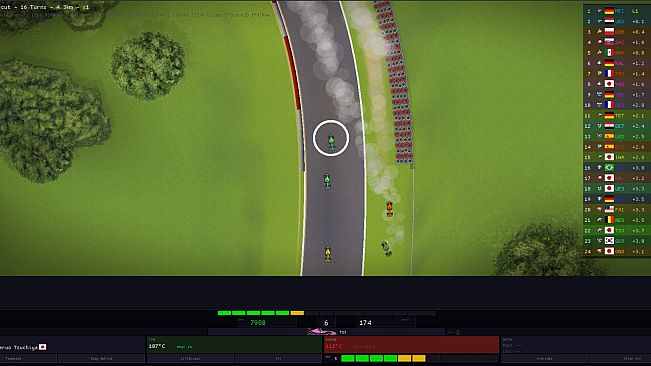Click the helmet icon in position 10 row

pyautogui.click(x=599, y=105)
